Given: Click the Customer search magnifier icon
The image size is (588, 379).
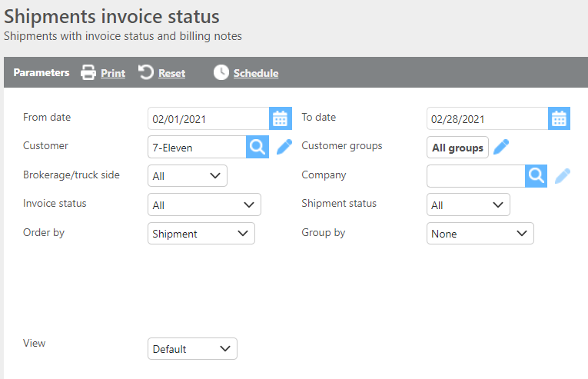Looking at the screenshot, I should click(x=257, y=147).
